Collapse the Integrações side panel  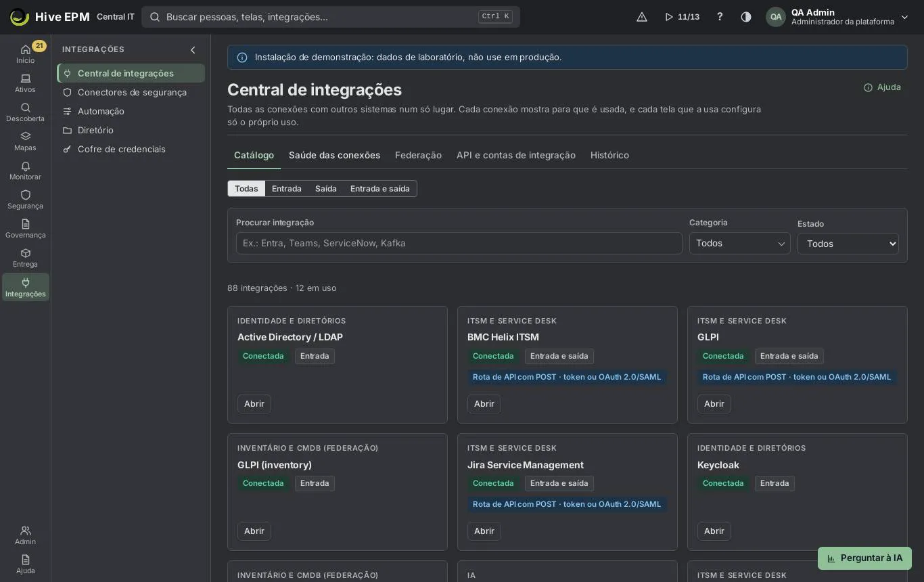click(x=193, y=49)
